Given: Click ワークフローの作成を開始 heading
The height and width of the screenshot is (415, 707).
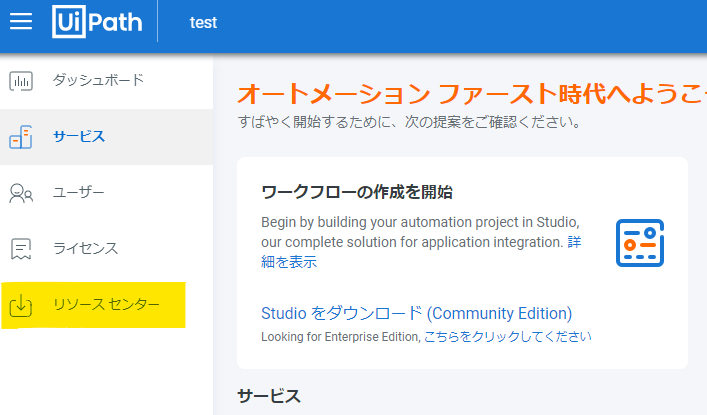Looking at the screenshot, I should click(x=357, y=192).
